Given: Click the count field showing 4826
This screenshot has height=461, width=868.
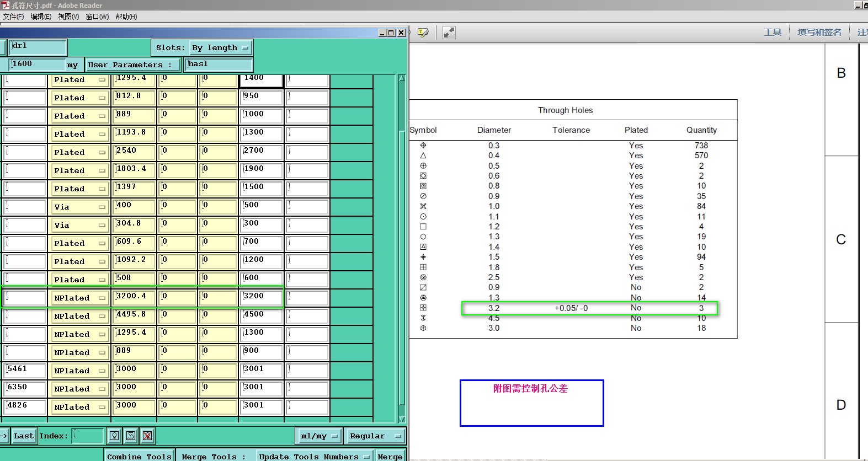Looking at the screenshot, I should (x=25, y=407).
